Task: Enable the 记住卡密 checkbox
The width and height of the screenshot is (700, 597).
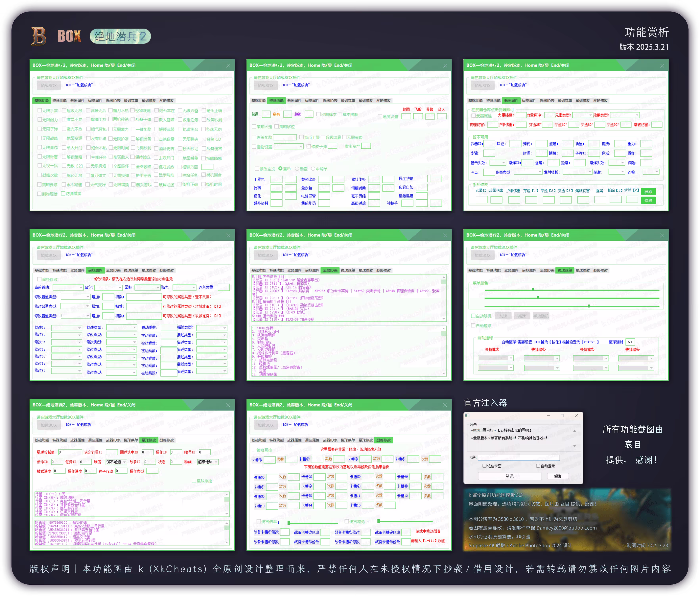Action: click(484, 466)
